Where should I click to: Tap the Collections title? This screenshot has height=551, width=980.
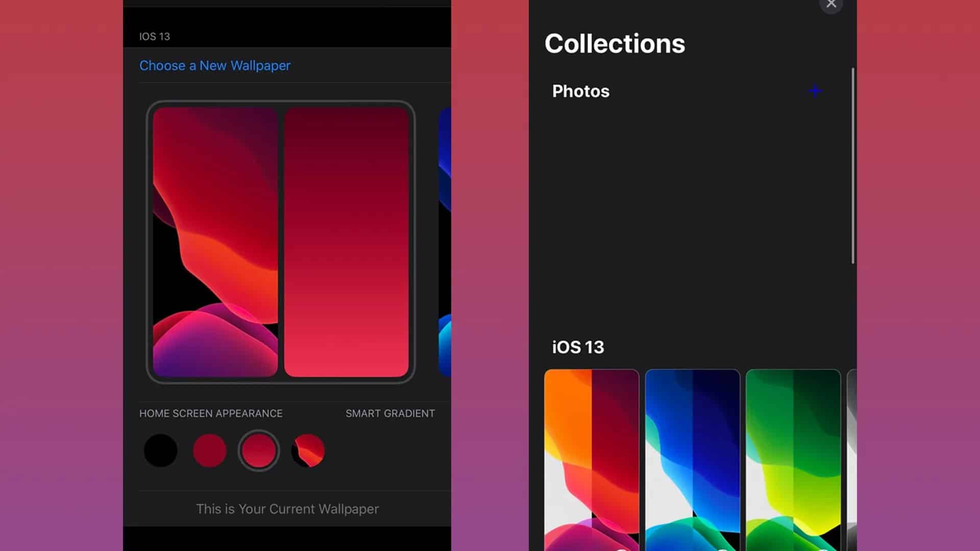[615, 43]
